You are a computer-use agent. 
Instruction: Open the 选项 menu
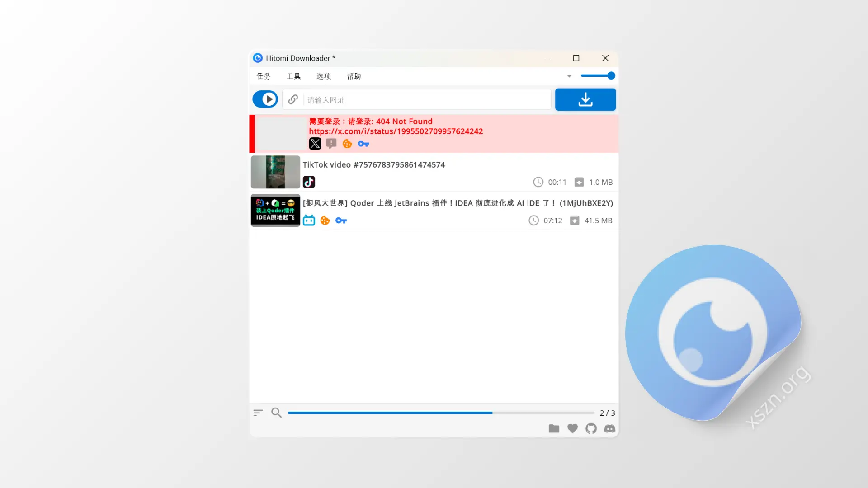tap(323, 76)
